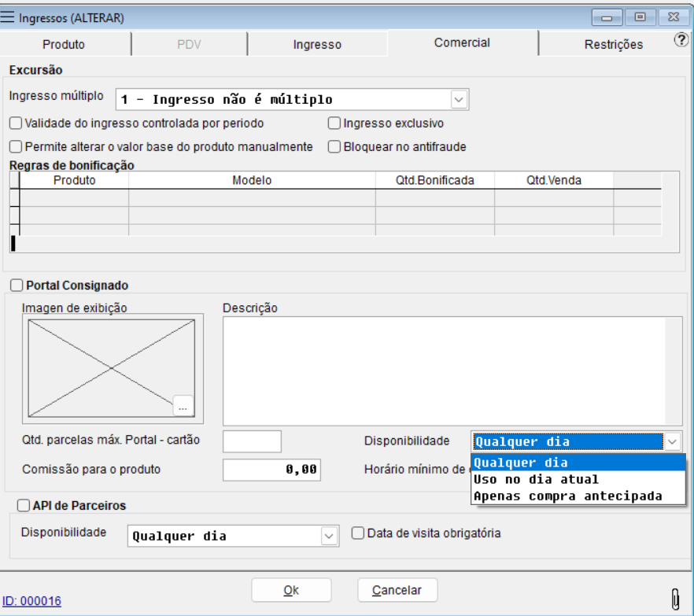Enable the Portal Consignado checkbox
694x616 pixels.
[17, 286]
